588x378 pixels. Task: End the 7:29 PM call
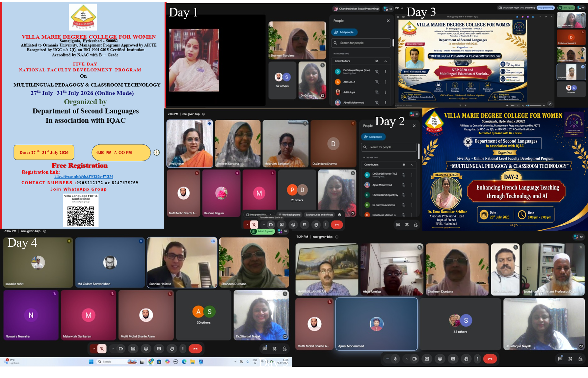490,359
